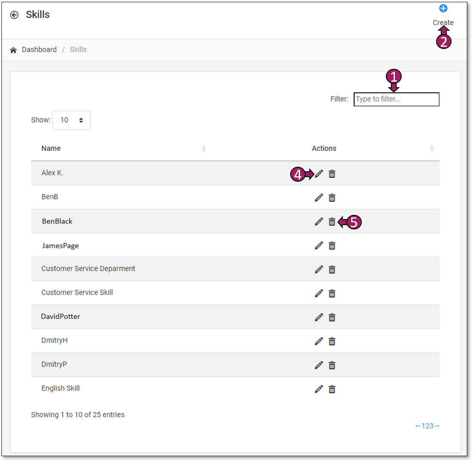This screenshot has width=476, height=464.
Task: Delete the BenBlack skill
Action: pos(332,222)
